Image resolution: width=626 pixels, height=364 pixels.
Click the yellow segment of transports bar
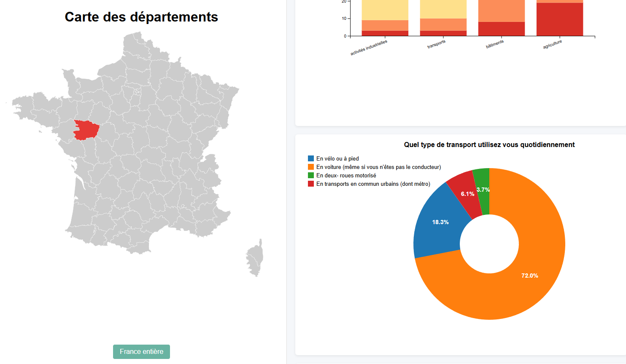click(x=443, y=9)
